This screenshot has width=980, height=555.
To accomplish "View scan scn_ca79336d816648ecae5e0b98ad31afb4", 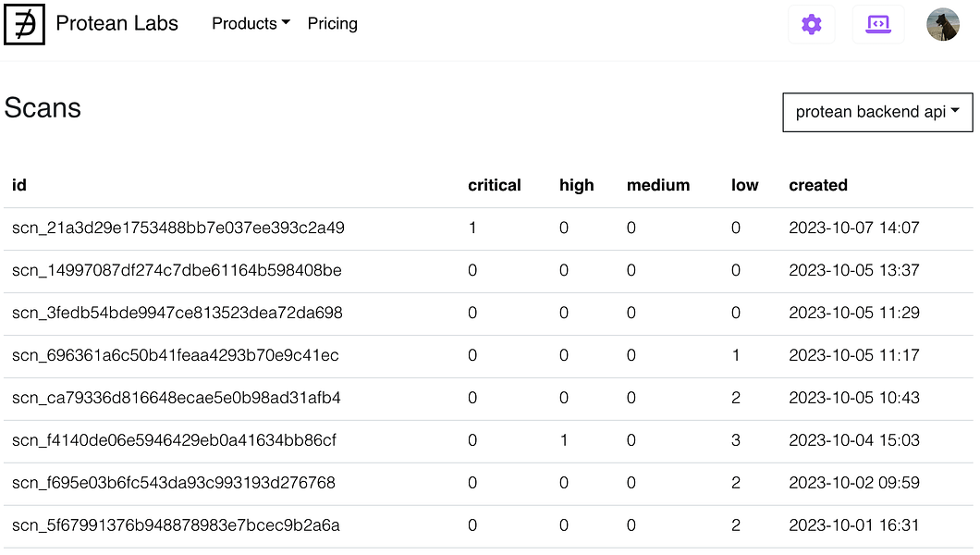I will [177, 398].
